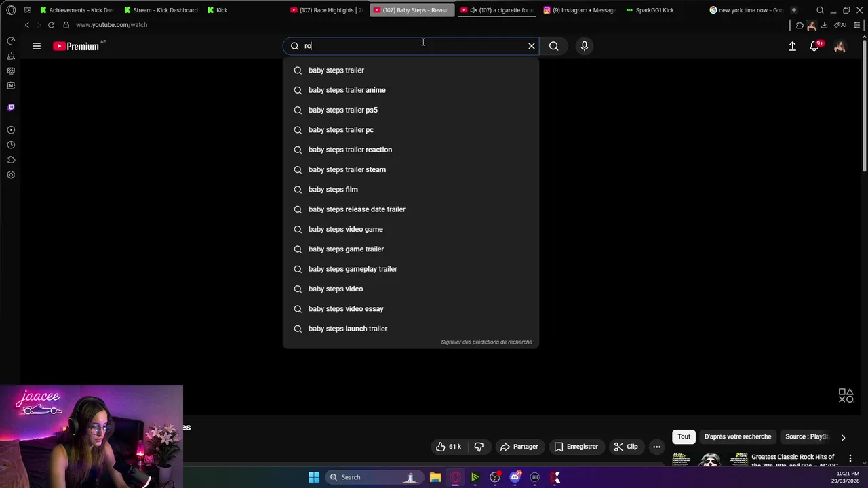Open Twitch in browser sidebar

[11, 108]
